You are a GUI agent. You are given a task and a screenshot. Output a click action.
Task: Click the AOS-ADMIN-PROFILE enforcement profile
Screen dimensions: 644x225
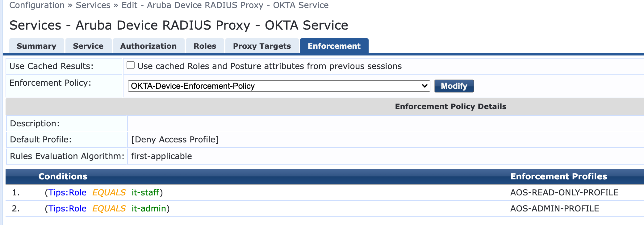[x=554, y=209]
